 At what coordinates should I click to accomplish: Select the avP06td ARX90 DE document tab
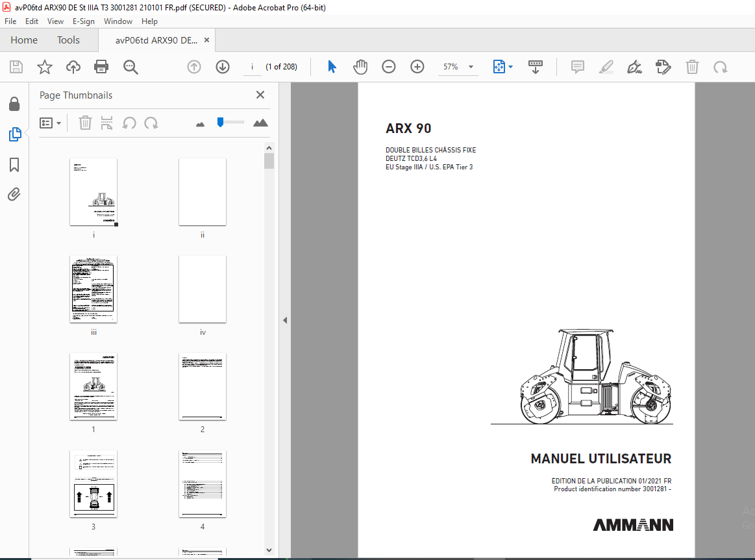coord(156,40)
